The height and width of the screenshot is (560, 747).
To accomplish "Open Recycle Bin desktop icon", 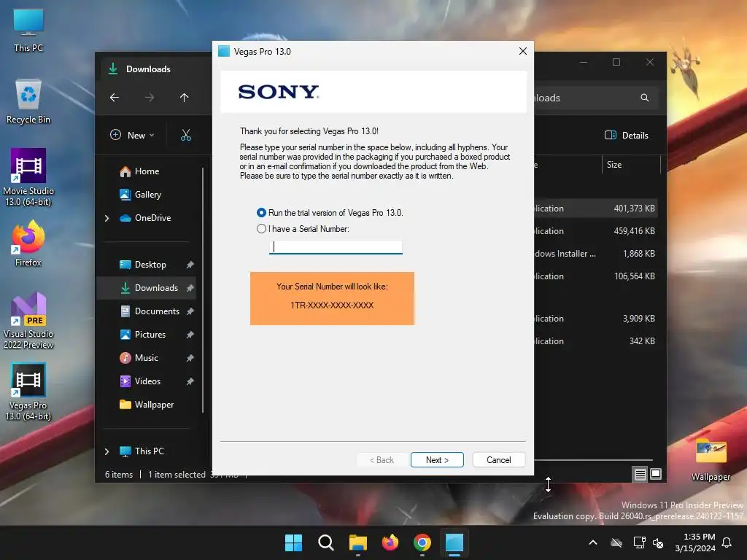I will coord(28,101).
